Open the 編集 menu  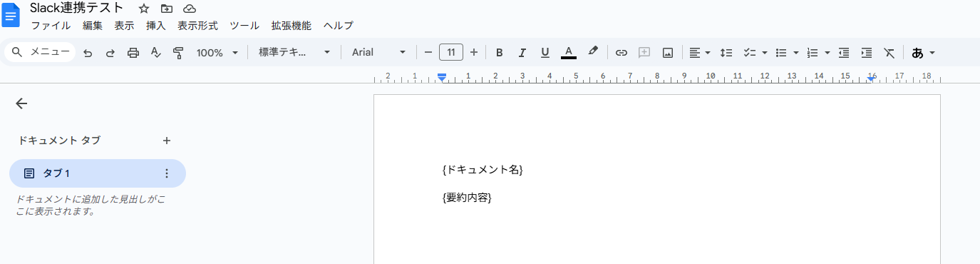click(93, 25)
